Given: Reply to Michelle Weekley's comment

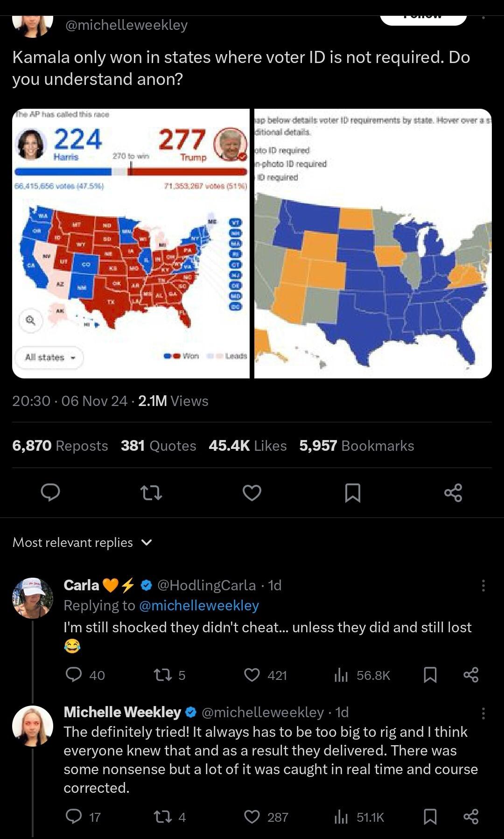Looking at the screenshot, I should tap(74, 817).
